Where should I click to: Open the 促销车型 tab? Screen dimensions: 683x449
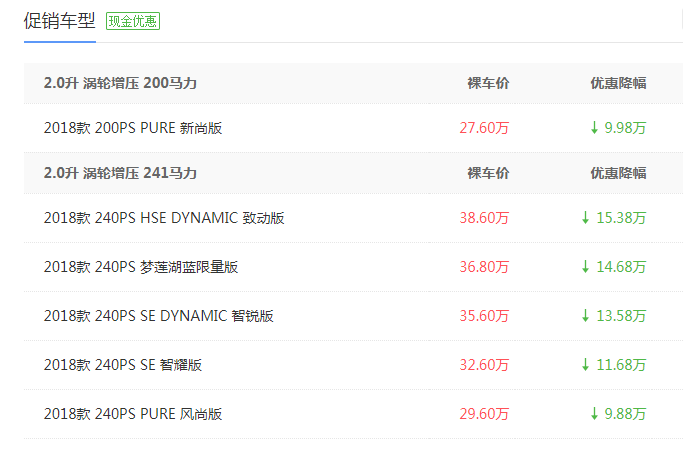coord(60,21)
